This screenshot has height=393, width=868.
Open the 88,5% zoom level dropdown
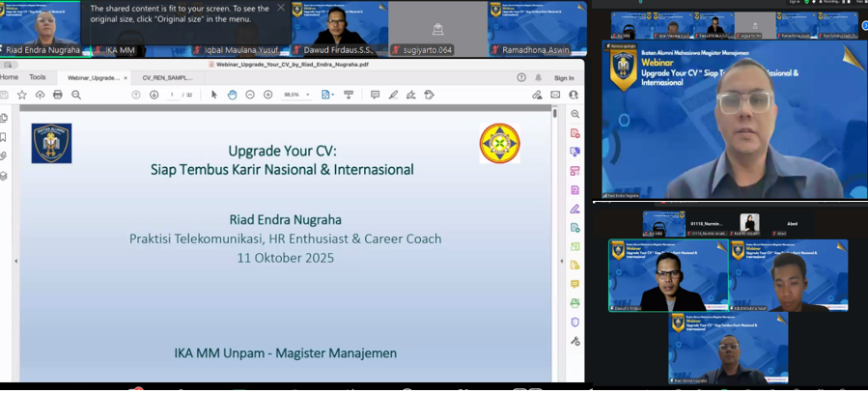[x=297, y=95]
